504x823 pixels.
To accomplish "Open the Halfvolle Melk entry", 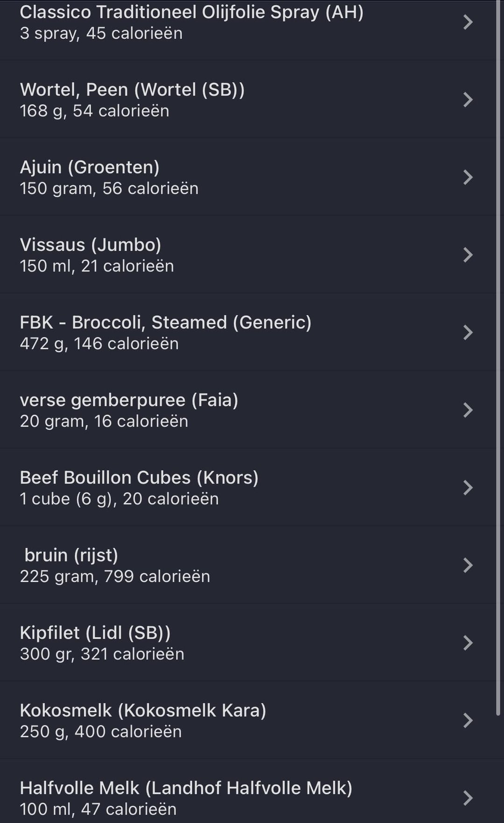I will coord(186,798).
